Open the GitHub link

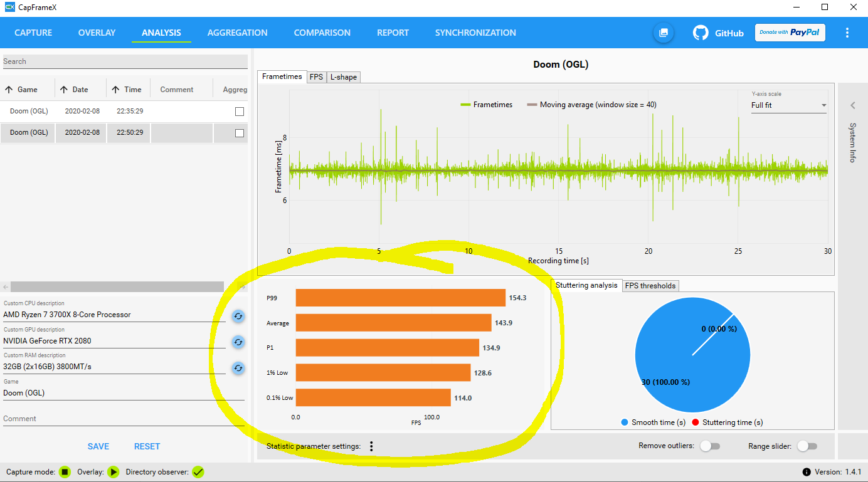click(x=718, y=33)
